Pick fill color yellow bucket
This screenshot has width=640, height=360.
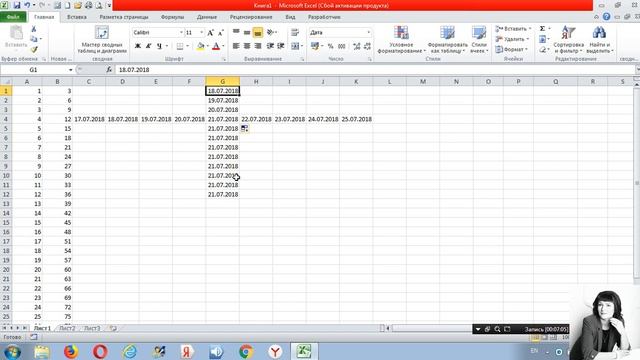(200, 46)
